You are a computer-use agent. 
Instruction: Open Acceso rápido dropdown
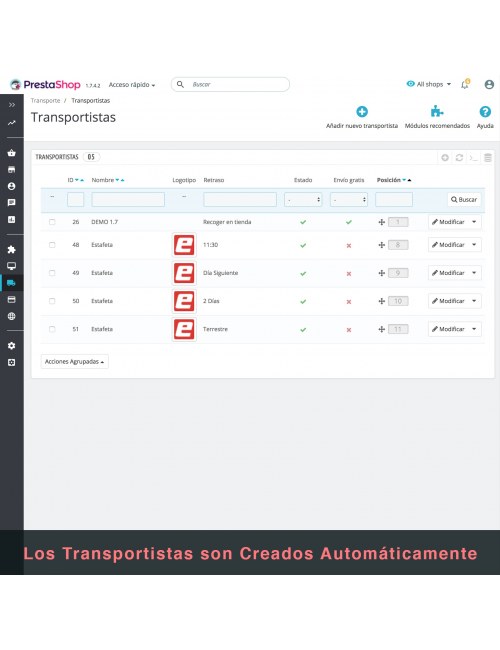tap(132, 85)
